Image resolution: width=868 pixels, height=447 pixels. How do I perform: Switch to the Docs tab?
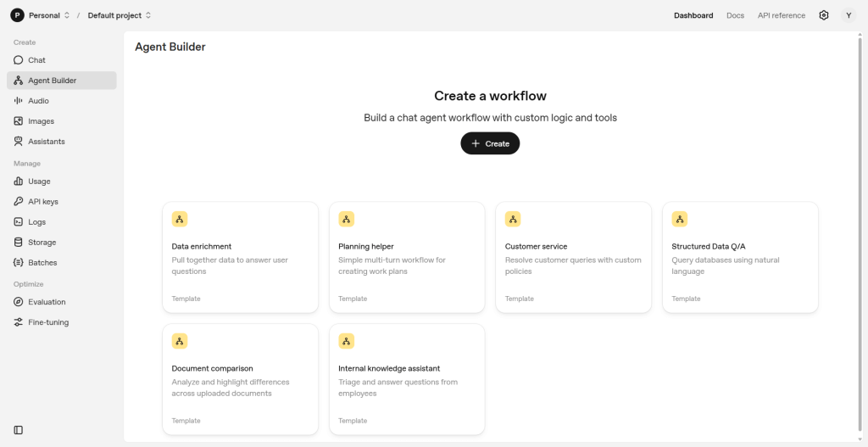pyautogui.click(x=735, y=15)
